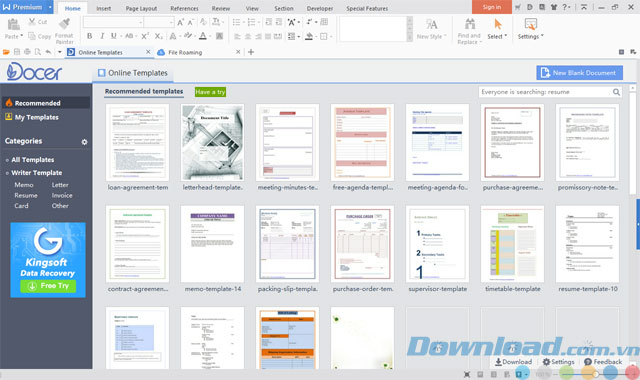The image size is (640, 380).
Task: Toggle Bold formatting in the ribbon
Action: (89, 36)
